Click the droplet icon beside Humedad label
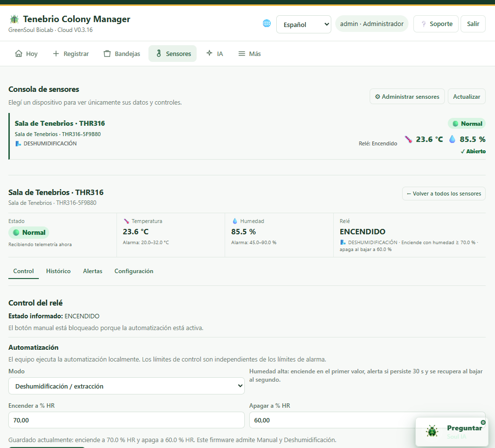This screenshot has width=495, height=448. pyautogui.click(x=235, y=221)
